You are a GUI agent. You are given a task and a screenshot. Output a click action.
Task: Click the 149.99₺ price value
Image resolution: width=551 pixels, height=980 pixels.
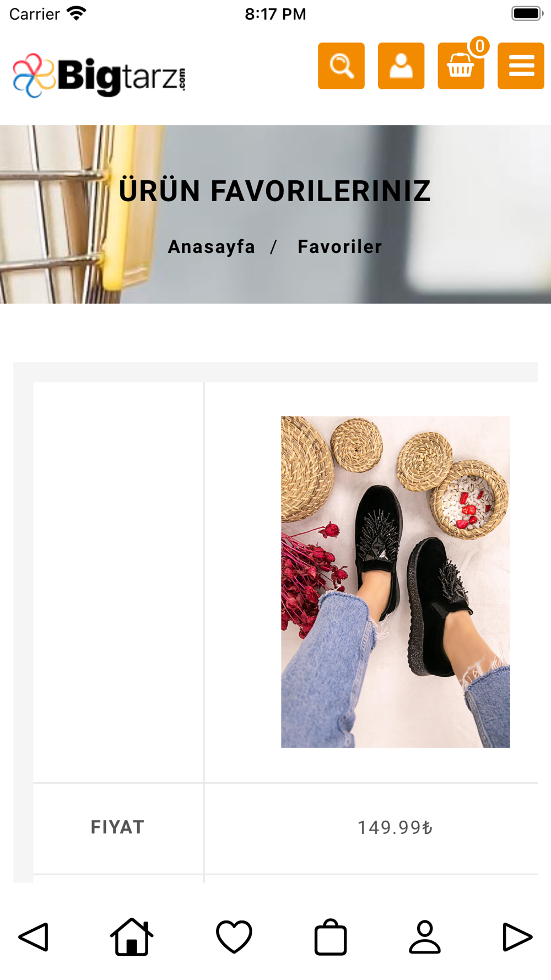pyautogui.click(x=395, y=827)
